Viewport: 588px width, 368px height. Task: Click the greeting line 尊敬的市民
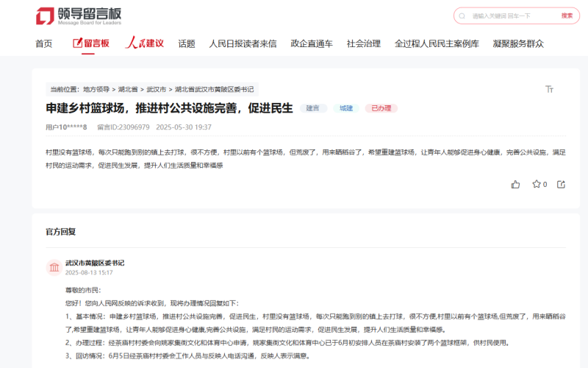pos(83,290)
